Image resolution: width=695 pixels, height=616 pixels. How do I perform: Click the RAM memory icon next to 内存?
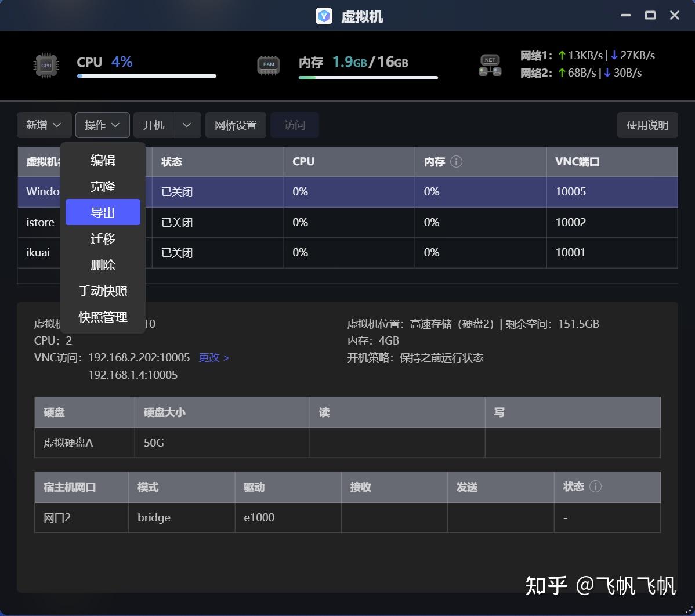point(268,64)
